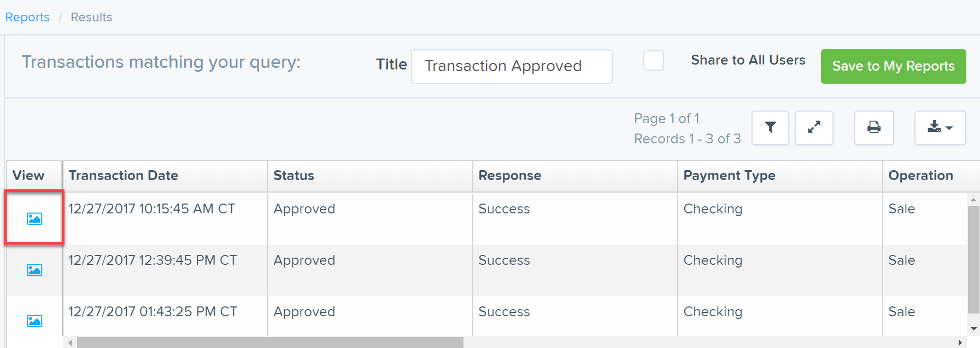Expand results with the fullscreen arrows icon
The height and width of the screenshot is (348, 980).
tap(814, 127)
